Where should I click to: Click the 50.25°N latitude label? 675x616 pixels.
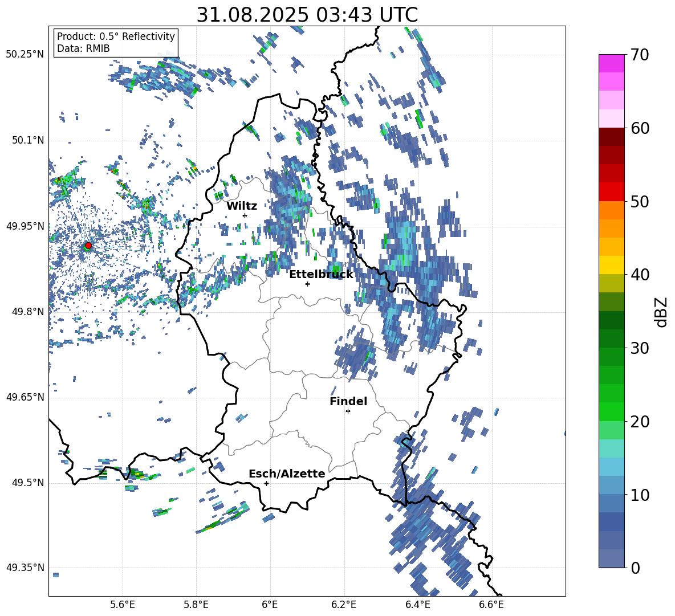pyautogui.click(x=25, y=55)
